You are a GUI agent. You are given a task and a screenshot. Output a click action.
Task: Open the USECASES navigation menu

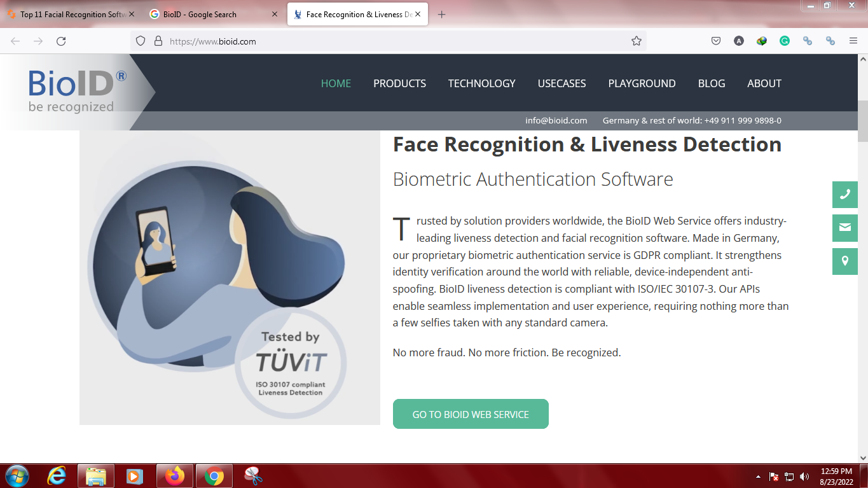[x=561, y=83]
